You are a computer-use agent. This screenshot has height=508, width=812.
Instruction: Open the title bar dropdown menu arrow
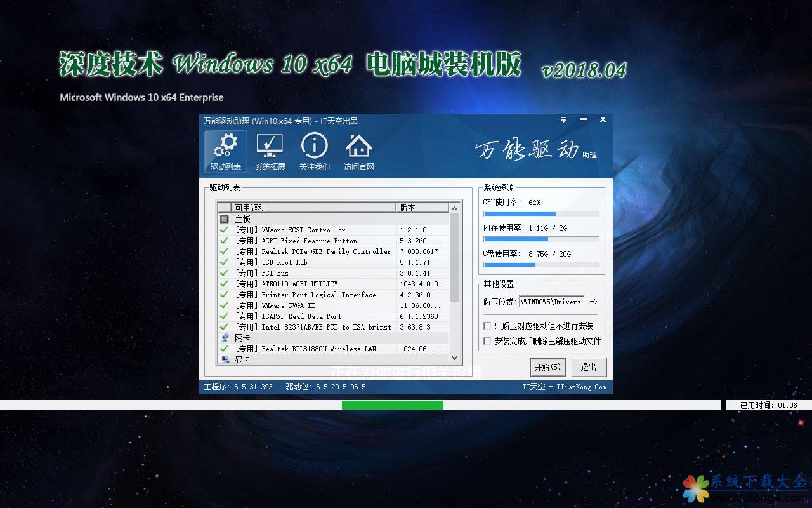(563, 120)
